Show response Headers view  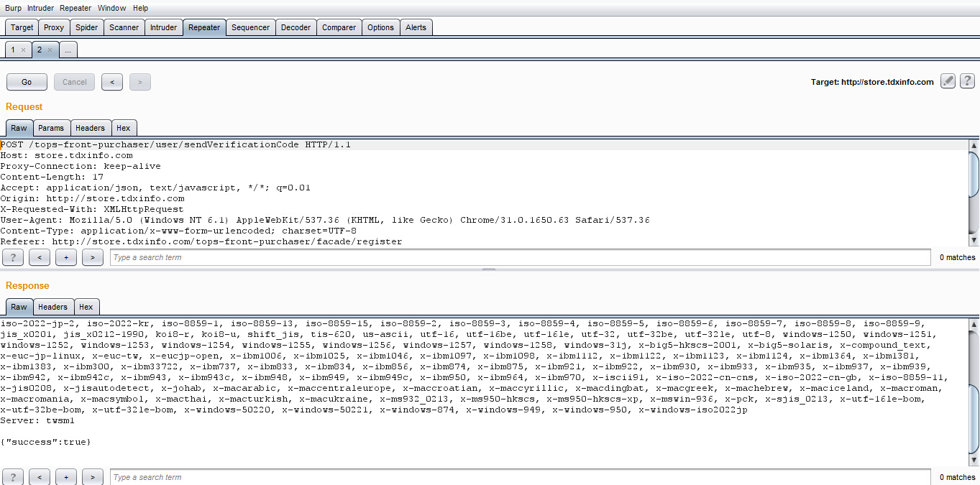[x=52, y=307]
